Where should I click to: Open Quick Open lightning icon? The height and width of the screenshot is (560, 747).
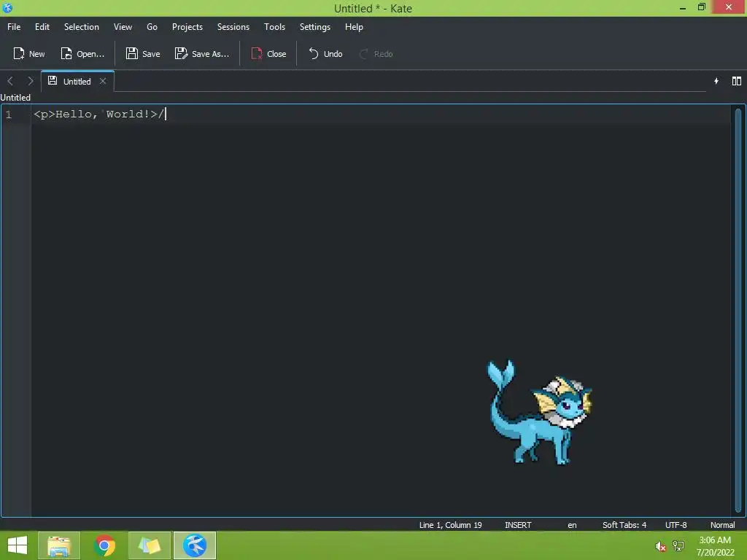coord(716,81)
